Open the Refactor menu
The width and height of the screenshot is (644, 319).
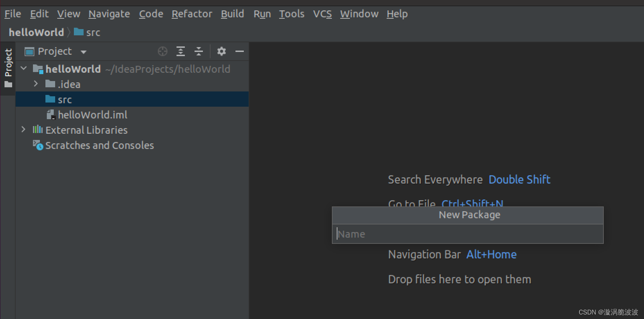[x=192, y=14]
